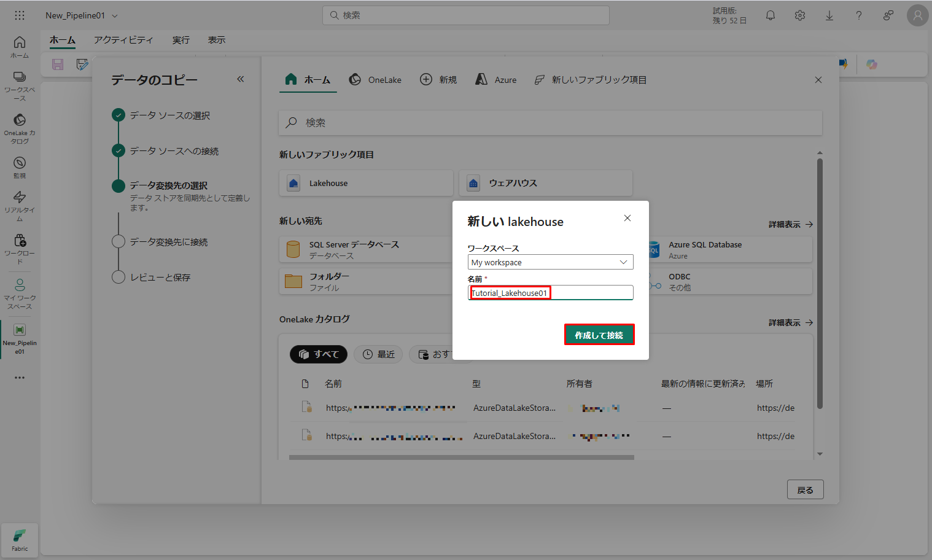This screenshot has height=560, width=932.
Task: Click the 作成して接続 button
Action: (x=599, y=335)
